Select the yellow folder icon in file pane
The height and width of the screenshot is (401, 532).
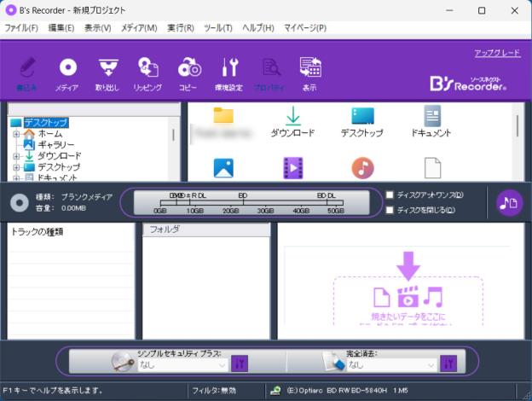tap(223, 115)
